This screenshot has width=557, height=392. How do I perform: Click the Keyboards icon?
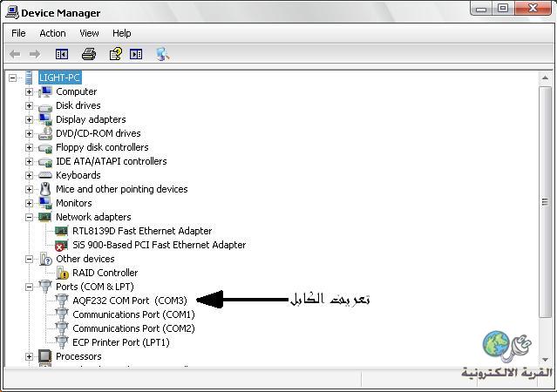click(45, 175)
